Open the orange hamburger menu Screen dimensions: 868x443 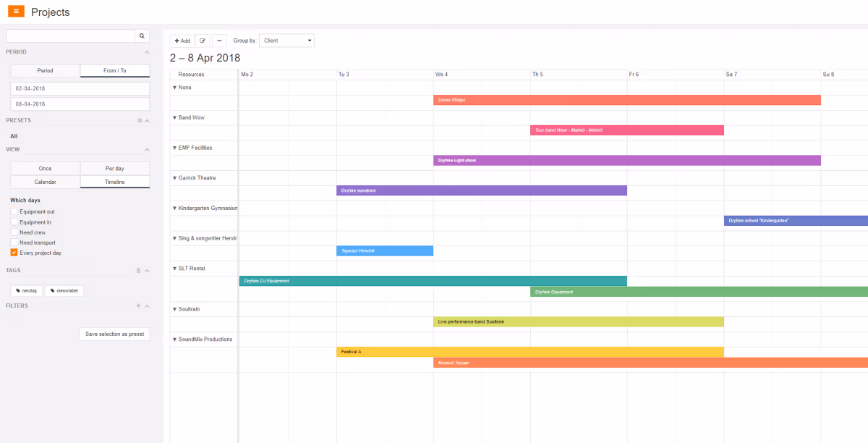16,11
